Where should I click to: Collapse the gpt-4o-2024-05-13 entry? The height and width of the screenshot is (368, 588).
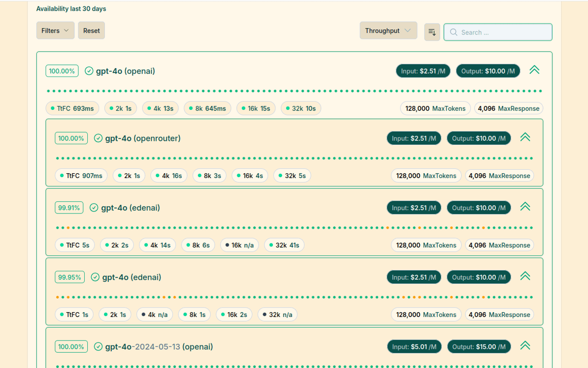coord(525,346)
